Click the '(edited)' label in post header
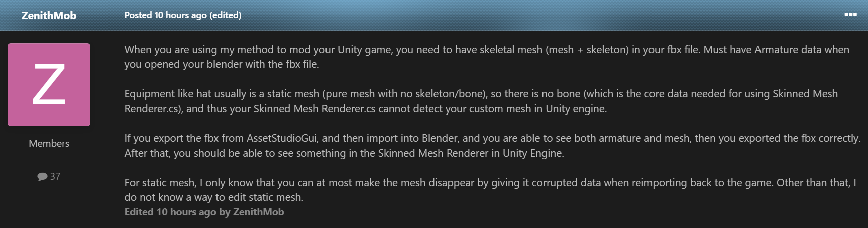The width and height of the screenshot is (868, 228). coord(226,15)
